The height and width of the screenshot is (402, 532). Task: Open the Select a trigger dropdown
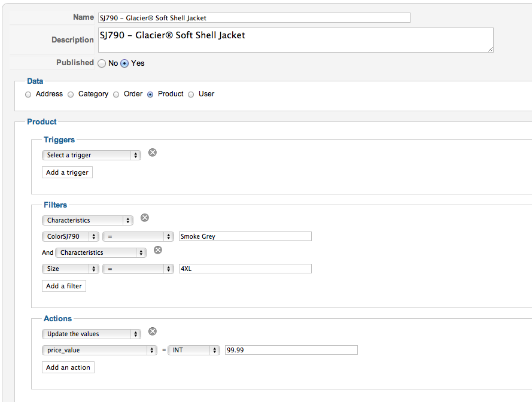point(92,155)
